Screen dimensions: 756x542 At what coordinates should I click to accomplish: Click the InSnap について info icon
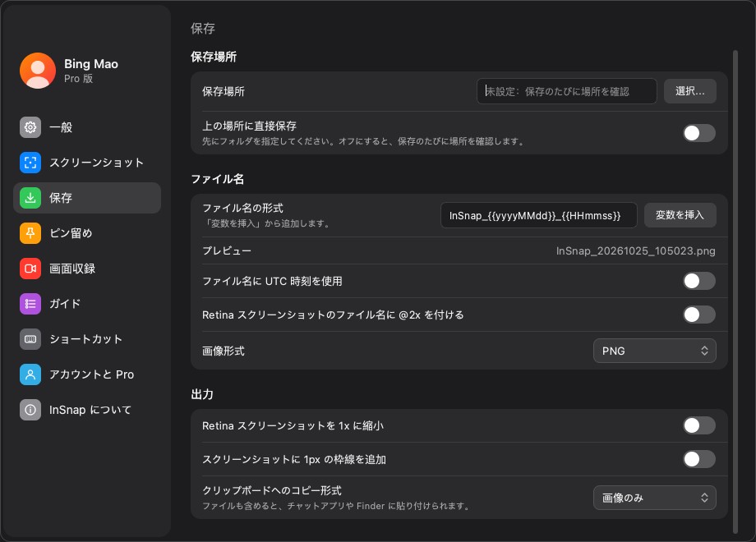[30, 410]
